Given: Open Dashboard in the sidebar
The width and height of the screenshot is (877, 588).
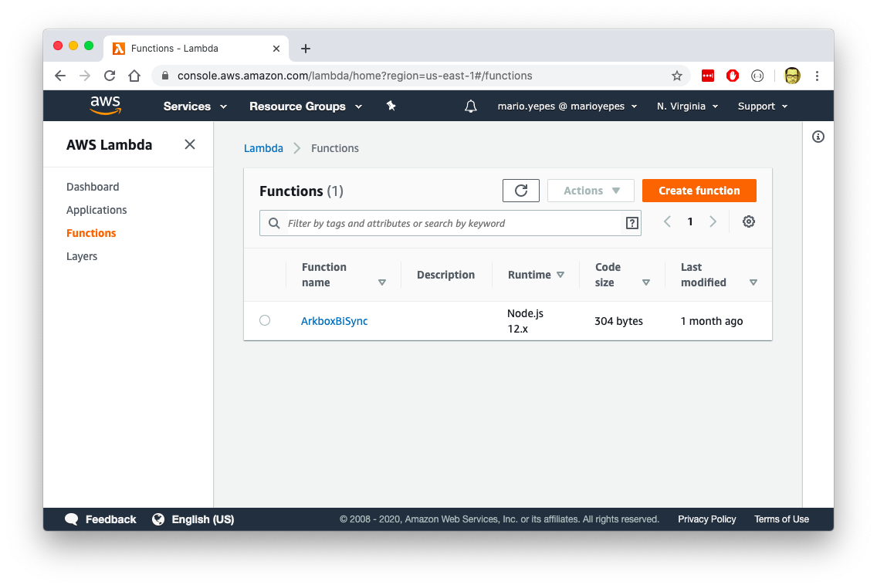Looking at the screenshot, I should [93, 187].
